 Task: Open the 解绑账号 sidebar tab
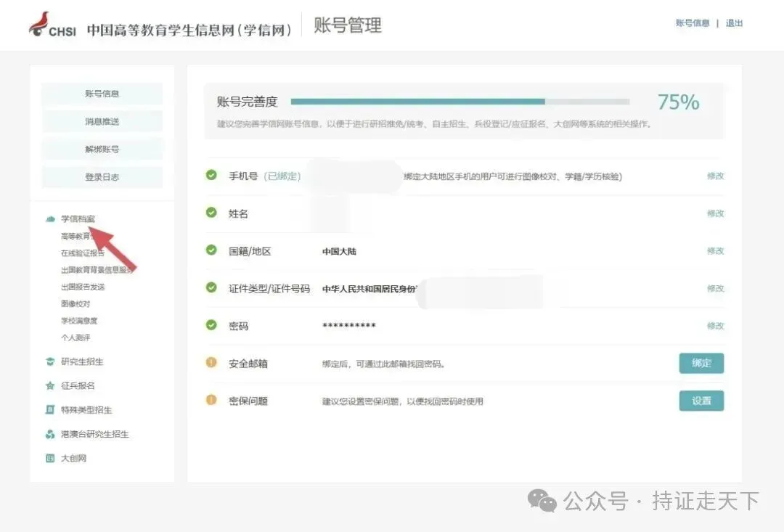pyautogui.click(x=102, y=149)
